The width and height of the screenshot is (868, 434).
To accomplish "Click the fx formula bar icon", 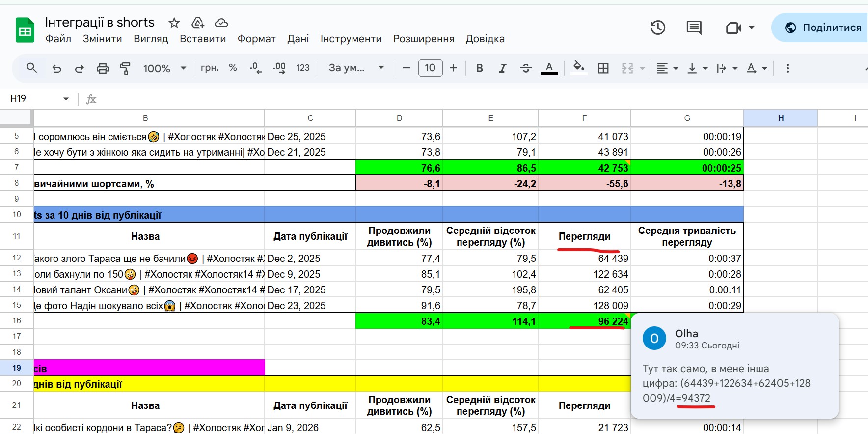I will [x=91, y=99].
